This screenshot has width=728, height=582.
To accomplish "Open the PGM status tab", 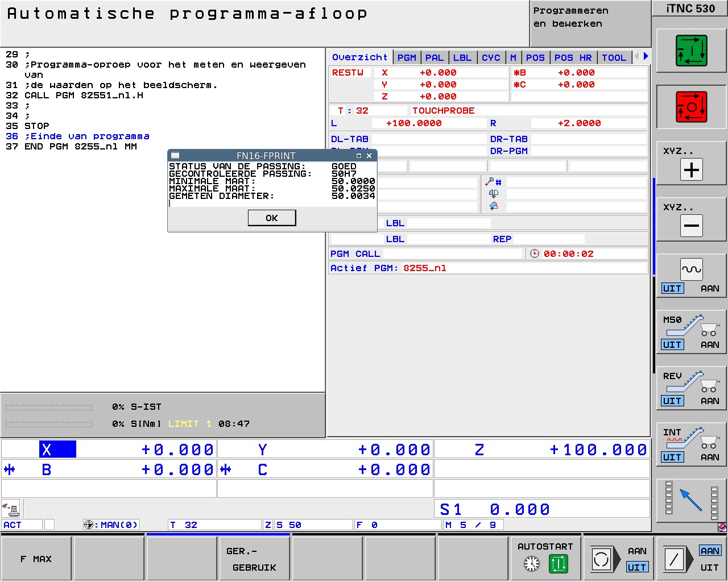I will (407, 57).
